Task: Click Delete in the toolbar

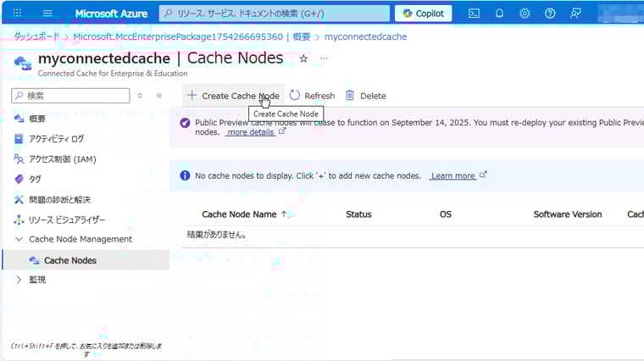Action: pos(366,96)
